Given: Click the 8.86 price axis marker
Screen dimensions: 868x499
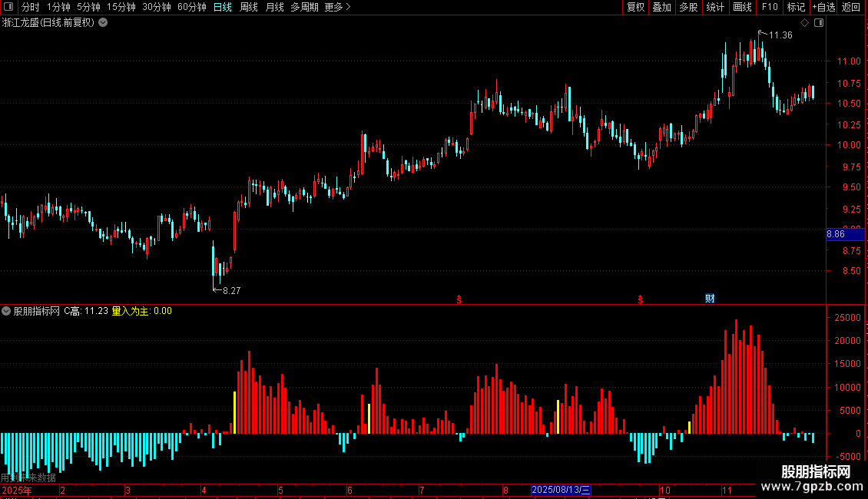Looking at the screenshot, I should pyautogui.click(x=845, y=234).
